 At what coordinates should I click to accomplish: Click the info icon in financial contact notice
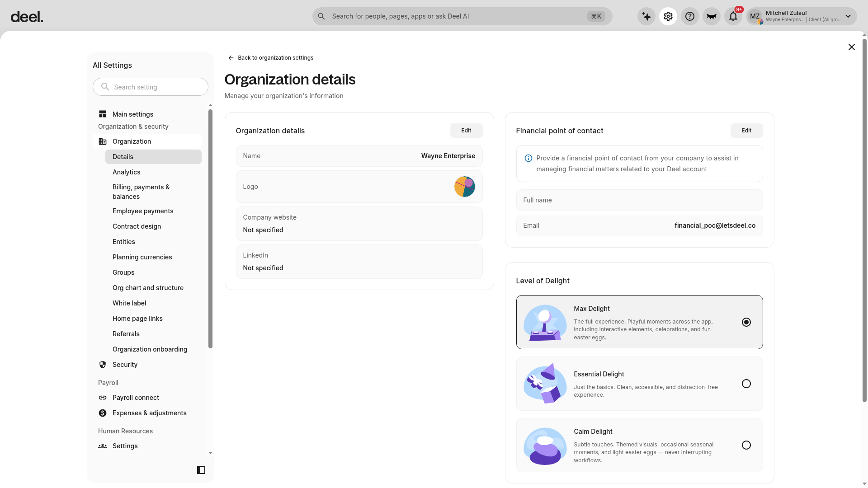tap(528, 158)
